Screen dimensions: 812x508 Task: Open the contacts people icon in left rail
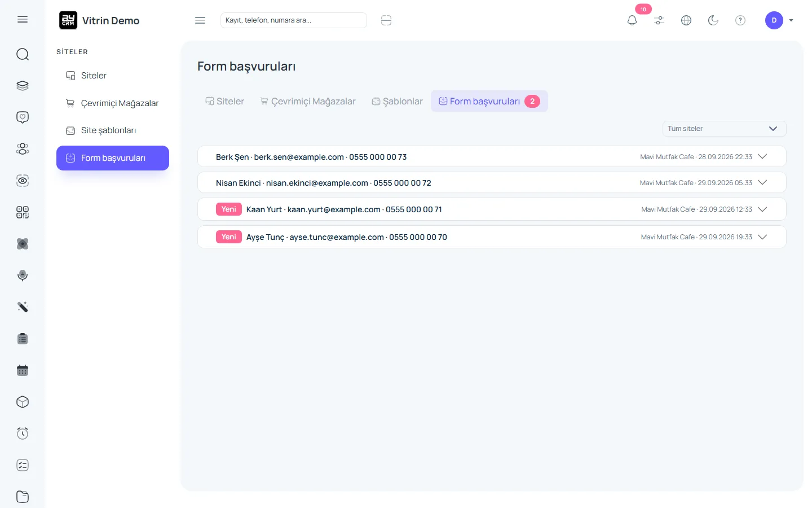tap(23, 149)
